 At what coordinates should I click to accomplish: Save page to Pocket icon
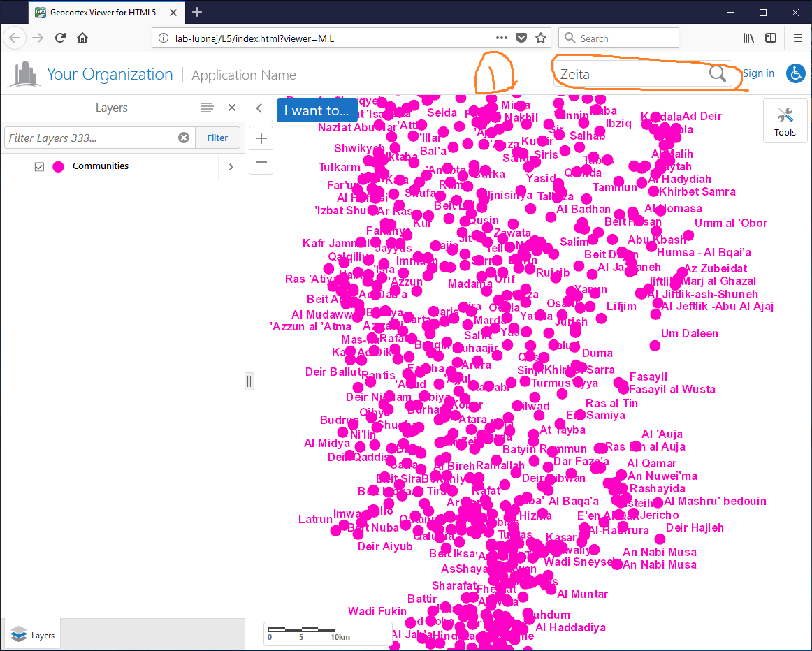521,38
